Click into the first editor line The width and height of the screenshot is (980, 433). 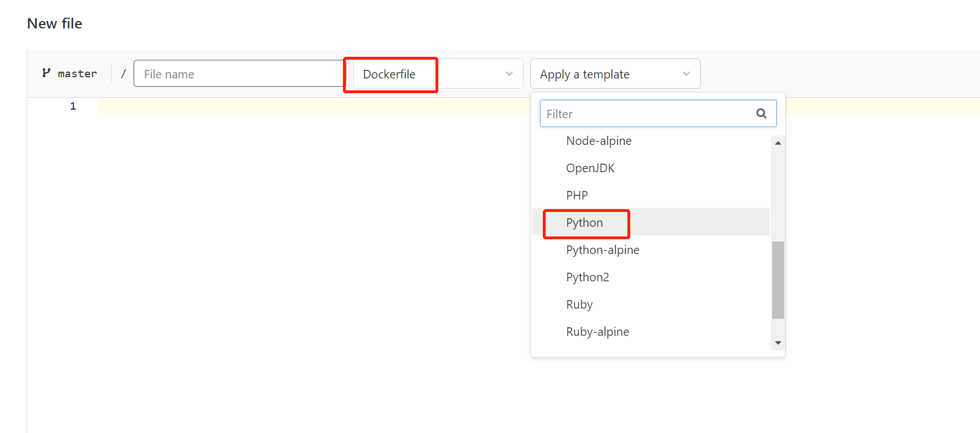pos(539,106)
